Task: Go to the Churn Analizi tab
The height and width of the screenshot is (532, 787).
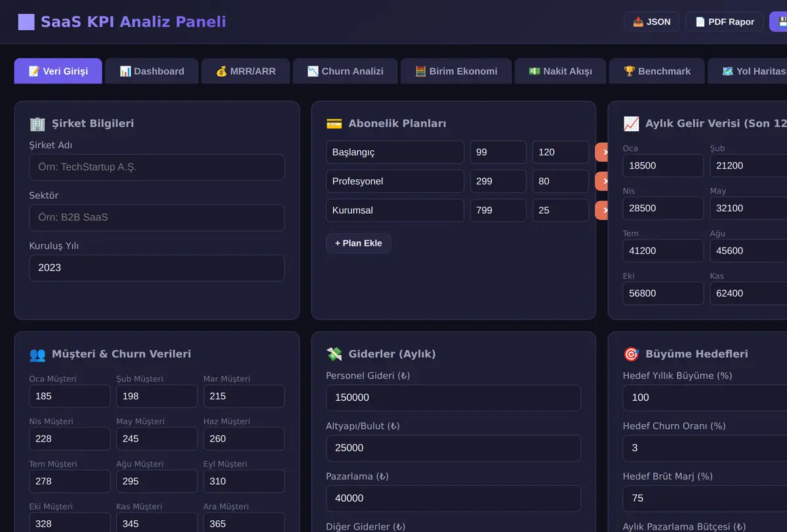Action: click(x=345, y=71)
